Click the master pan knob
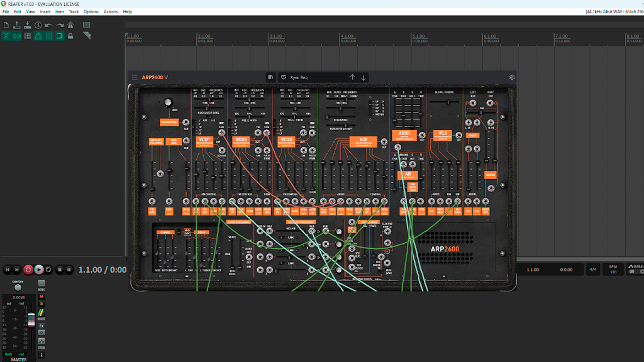 tap(18, 288)
